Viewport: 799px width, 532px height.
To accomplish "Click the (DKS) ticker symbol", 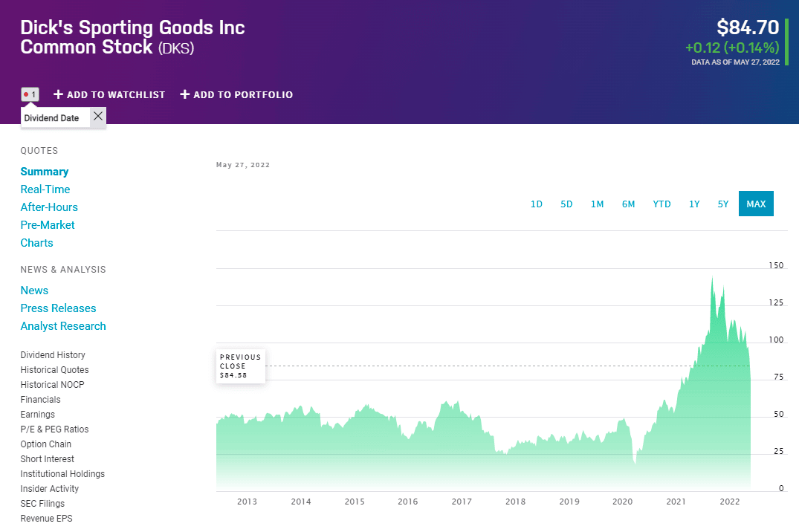I will (176, 48).
